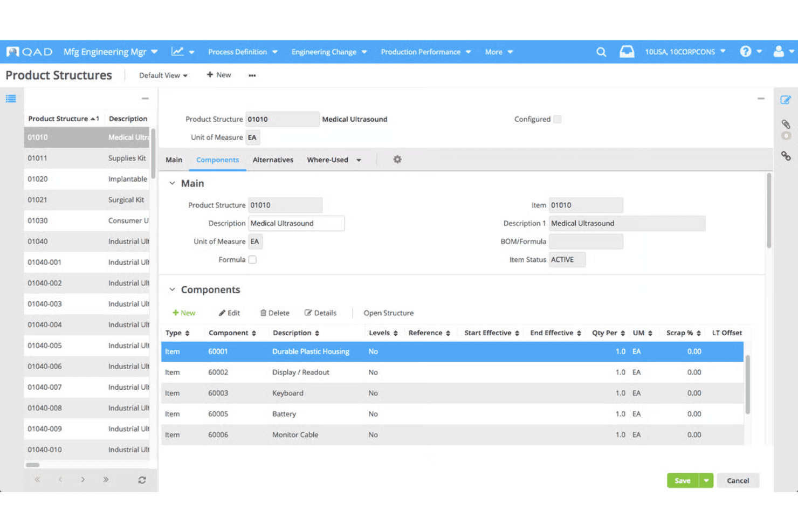The image size is (798, 532).
Task: Go to the last page of list
Action: tap(106, 479)
